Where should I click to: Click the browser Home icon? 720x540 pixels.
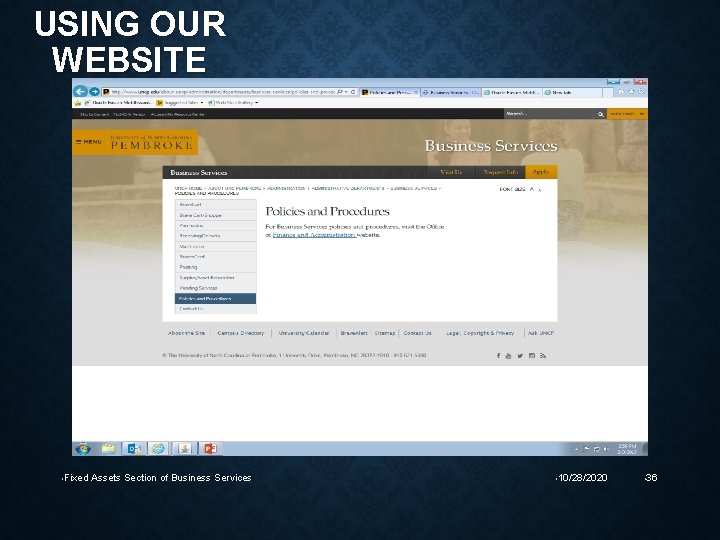(621, 92)
